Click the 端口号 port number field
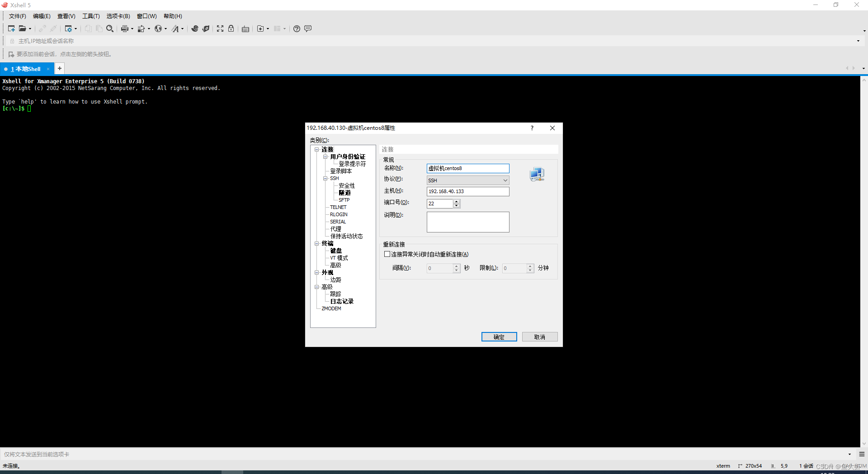 pyautogui.click(x=440, y=204)
